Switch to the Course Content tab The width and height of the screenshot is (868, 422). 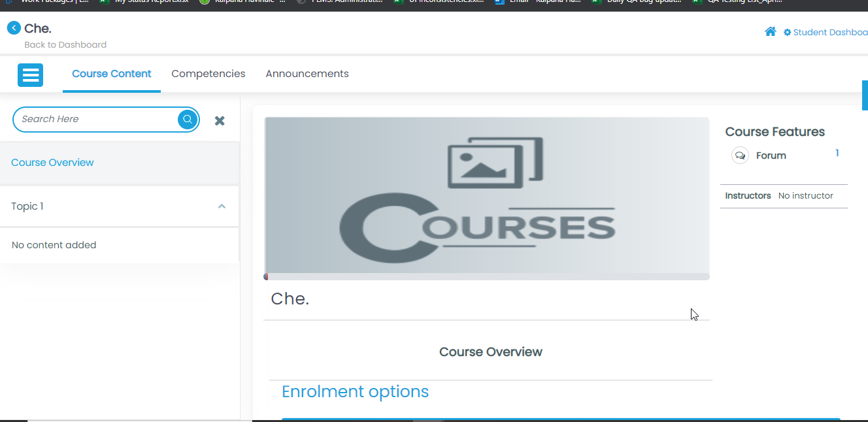[x=112, y=74]
